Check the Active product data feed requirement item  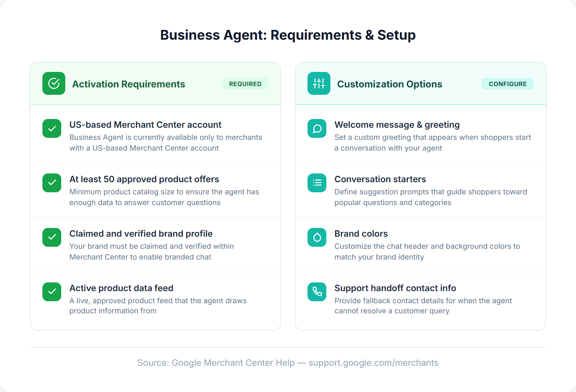coord(155,299)
